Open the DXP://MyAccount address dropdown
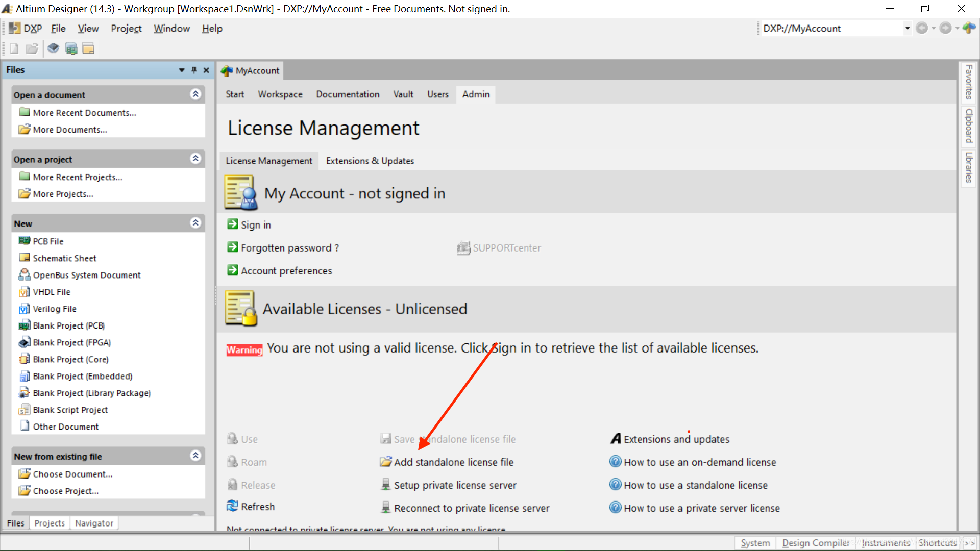 [907, 28]
